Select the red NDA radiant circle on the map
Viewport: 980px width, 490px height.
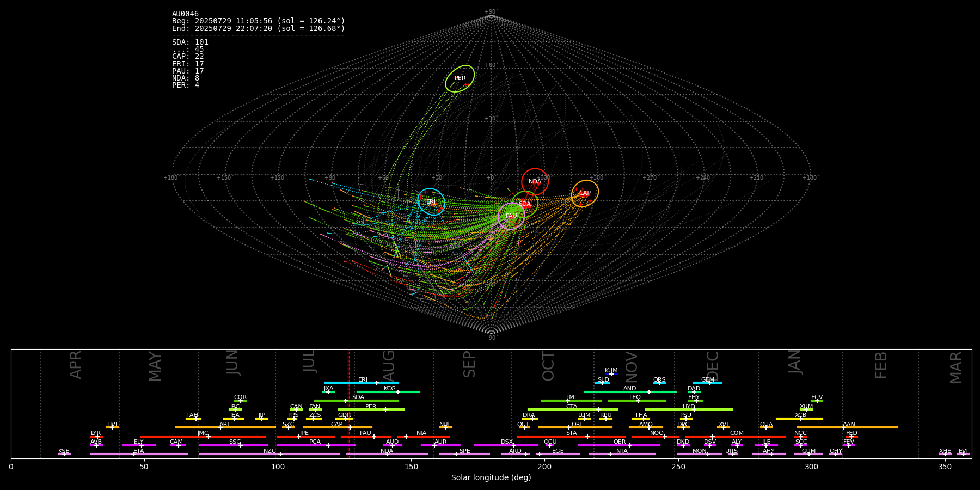535,182
